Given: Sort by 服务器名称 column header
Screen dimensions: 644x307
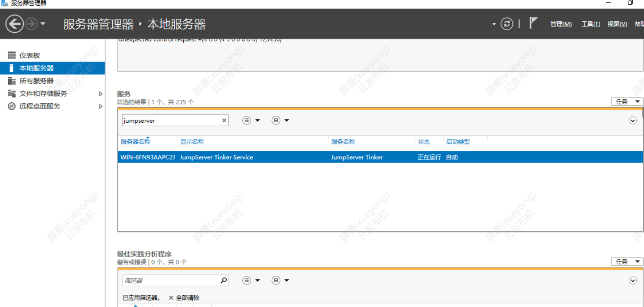Looking at the screenshot, I should 136,141.
